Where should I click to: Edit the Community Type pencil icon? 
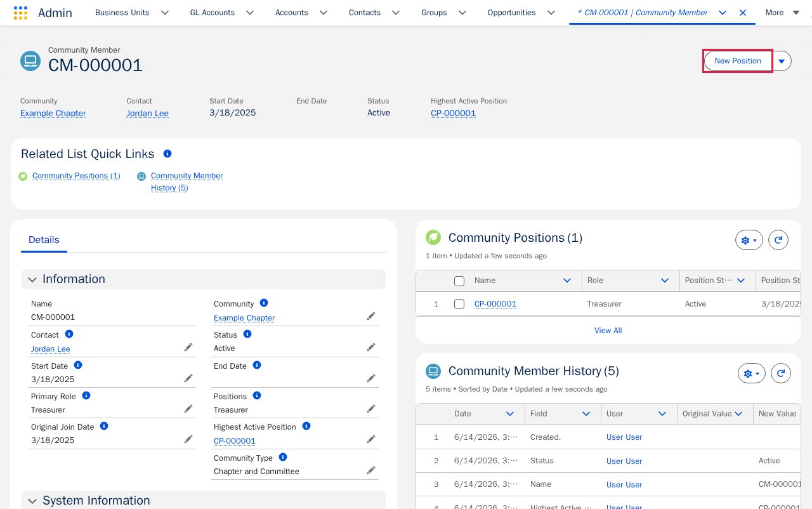[x=371, y=470]
